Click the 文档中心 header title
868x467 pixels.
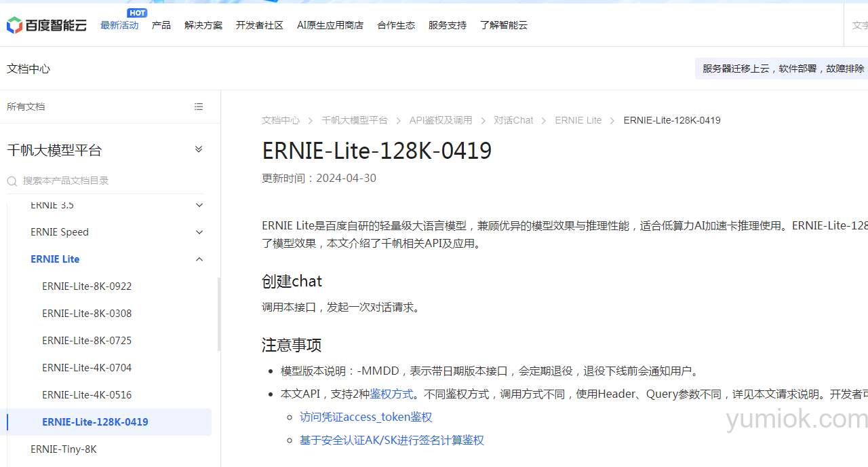coord(28,69)
